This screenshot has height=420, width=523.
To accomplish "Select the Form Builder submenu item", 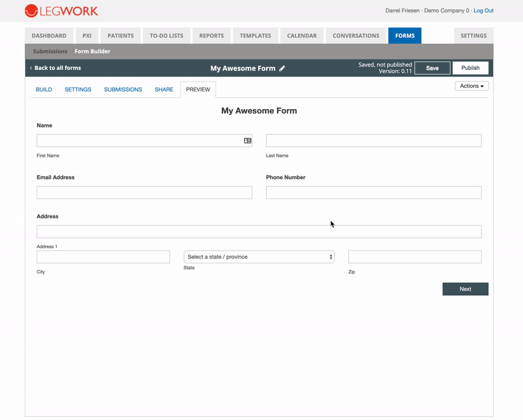I will tap(92, 52).
